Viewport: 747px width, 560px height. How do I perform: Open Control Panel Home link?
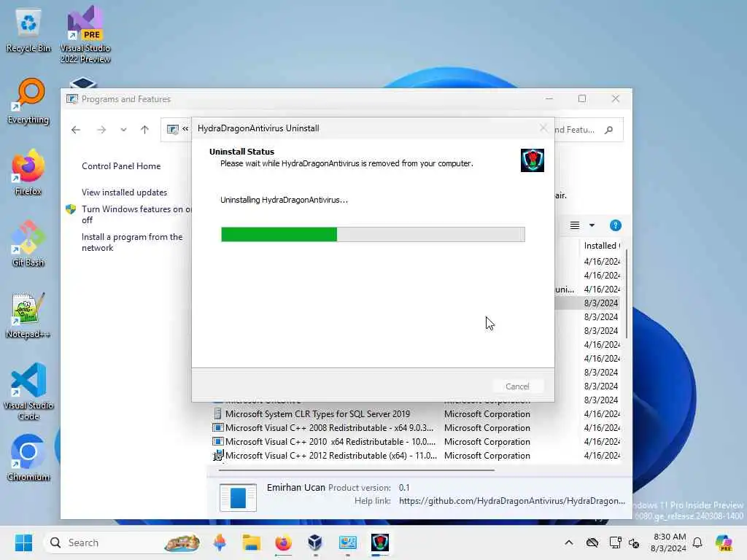point(121,166)
